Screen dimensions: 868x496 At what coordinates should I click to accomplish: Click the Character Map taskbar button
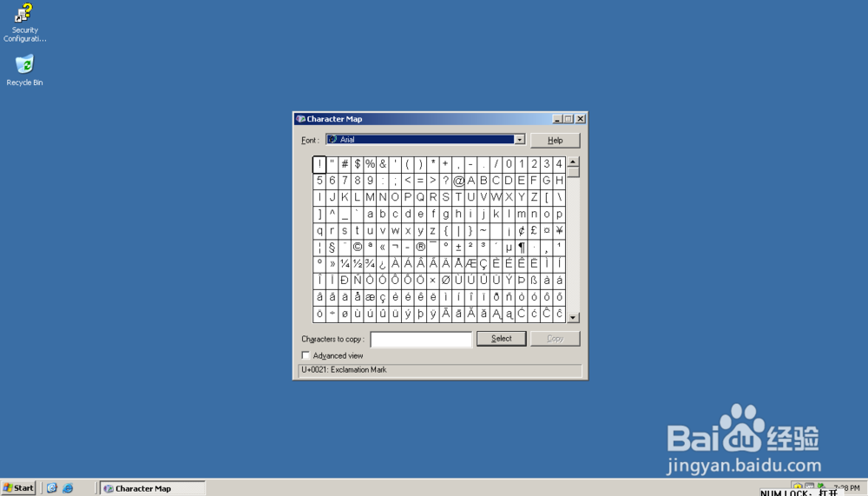coord(152,487)
